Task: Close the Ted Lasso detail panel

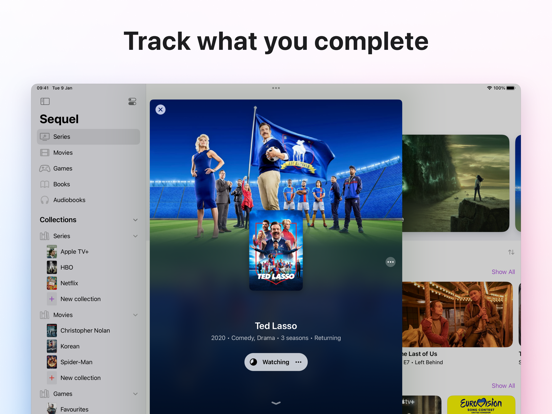Action: click(161, 109)
